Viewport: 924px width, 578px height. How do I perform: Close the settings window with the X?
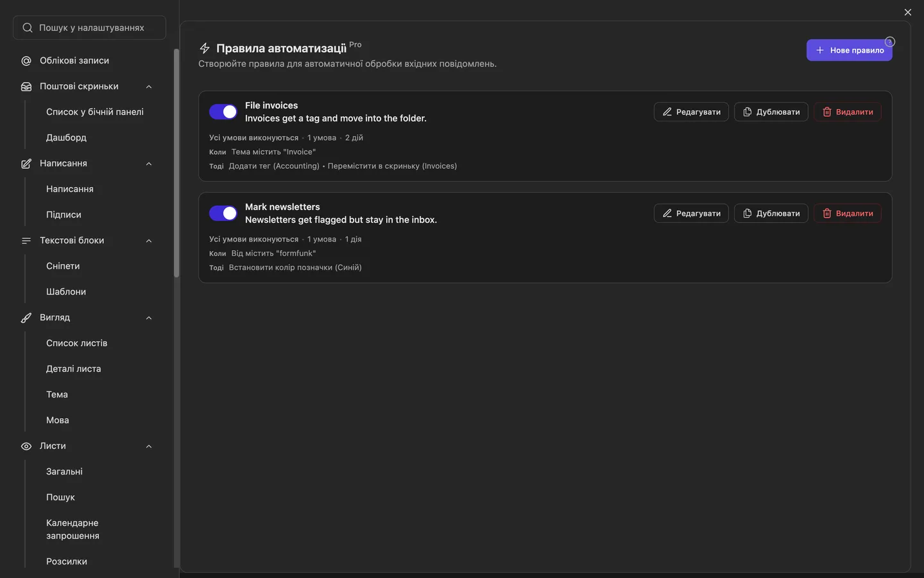tap(907, 12)
